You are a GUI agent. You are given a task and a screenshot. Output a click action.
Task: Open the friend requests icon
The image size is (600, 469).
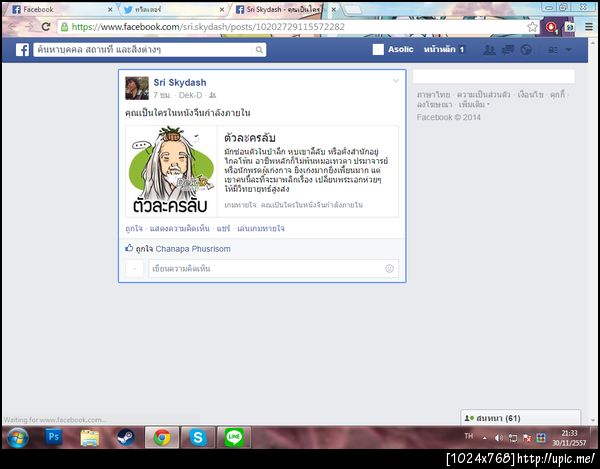click(x=489, y=50)
